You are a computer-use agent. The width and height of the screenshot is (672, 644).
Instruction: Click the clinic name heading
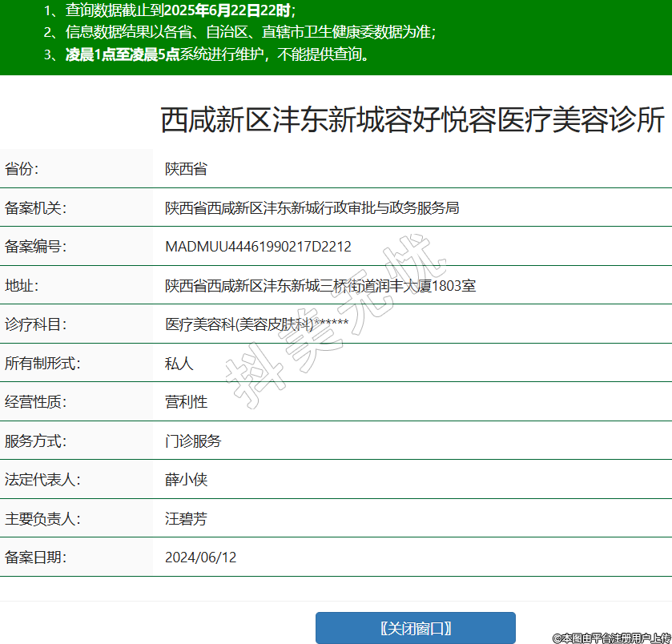click(x=412, y=120)
